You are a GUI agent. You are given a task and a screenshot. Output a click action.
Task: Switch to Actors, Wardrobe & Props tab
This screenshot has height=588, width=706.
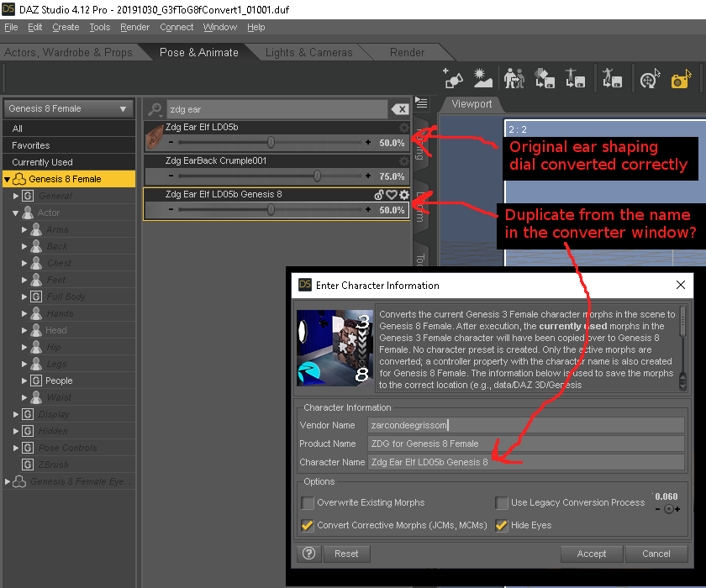(68, 53)
